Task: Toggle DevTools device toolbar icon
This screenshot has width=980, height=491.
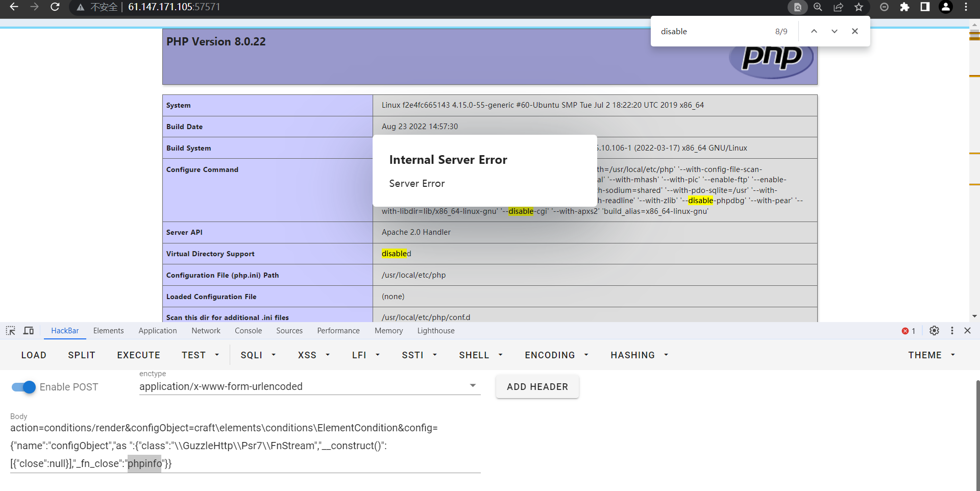Action: tap(29, 331)
